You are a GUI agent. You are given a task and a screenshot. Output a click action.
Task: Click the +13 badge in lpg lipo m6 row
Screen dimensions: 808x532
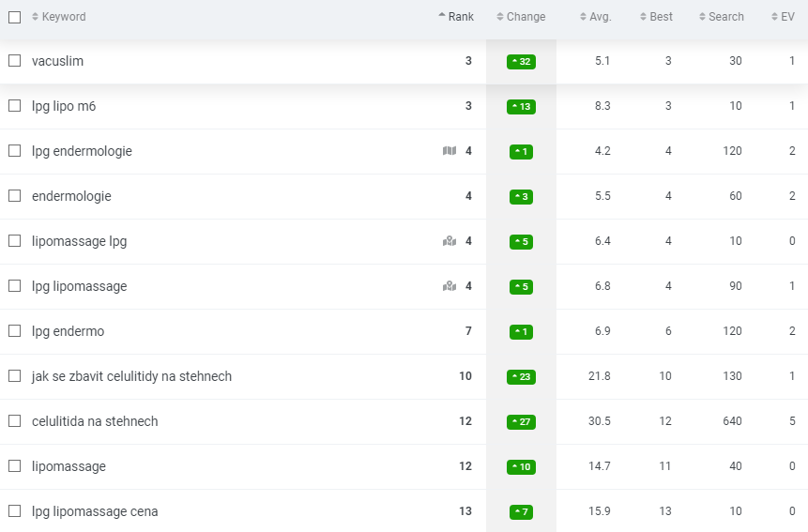click(x=521, y=107)
